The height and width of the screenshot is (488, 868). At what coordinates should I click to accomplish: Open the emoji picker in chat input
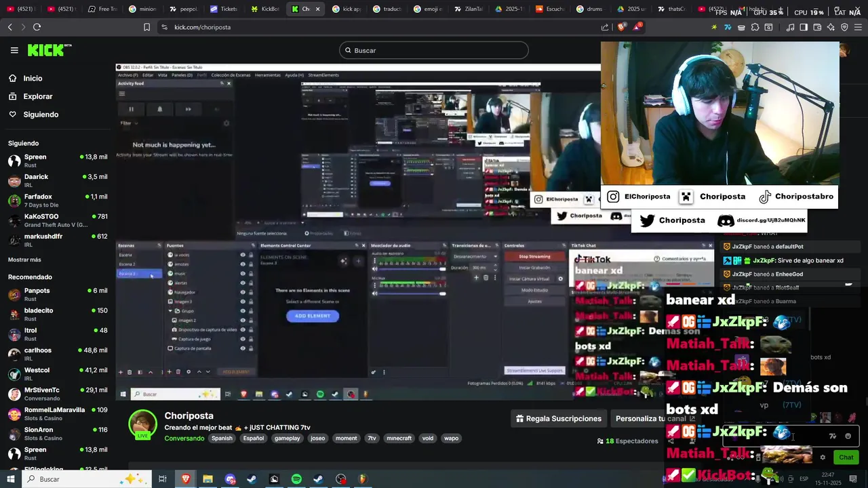848,436
